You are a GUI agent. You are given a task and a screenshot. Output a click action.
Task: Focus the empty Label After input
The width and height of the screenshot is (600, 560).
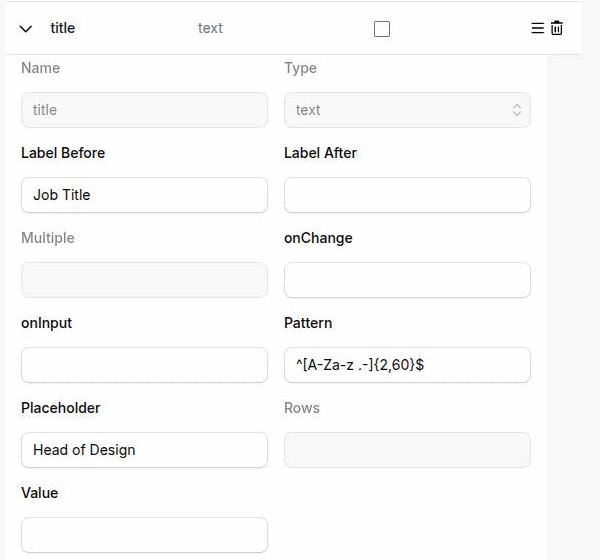(407, 195)
